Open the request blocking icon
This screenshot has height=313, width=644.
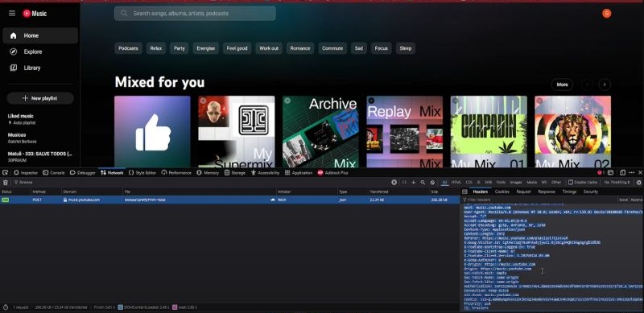pos(432,183)
